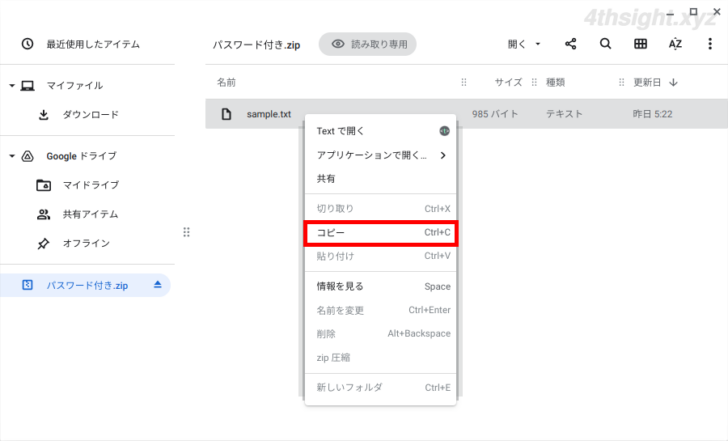Click the 開く button
728x441 pixels.
(517, 44)
